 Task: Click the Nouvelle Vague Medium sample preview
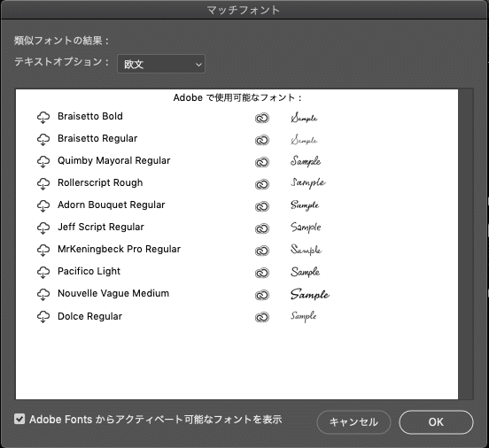[x=310, y=294]
